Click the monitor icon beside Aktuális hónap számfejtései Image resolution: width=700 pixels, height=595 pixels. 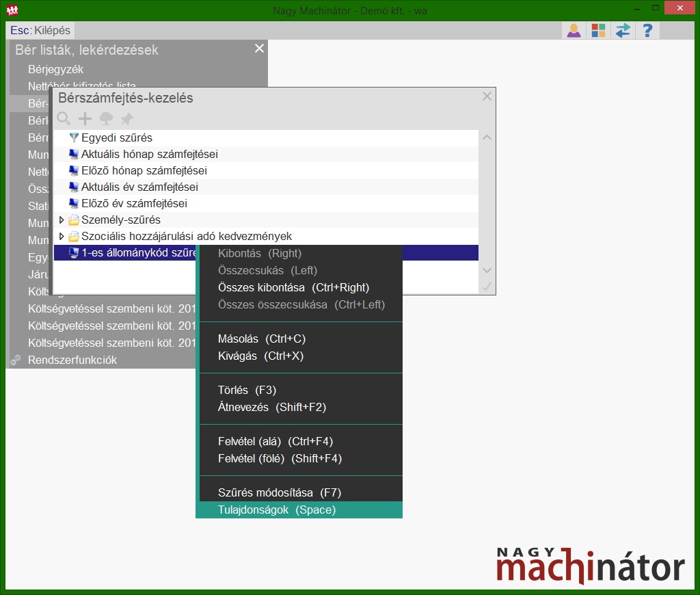click(74, 154)
